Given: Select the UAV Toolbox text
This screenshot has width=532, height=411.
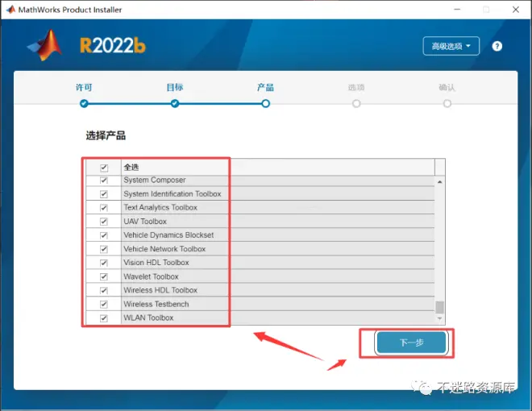Looking at the screenshot, I should click(x=145, y=222).
